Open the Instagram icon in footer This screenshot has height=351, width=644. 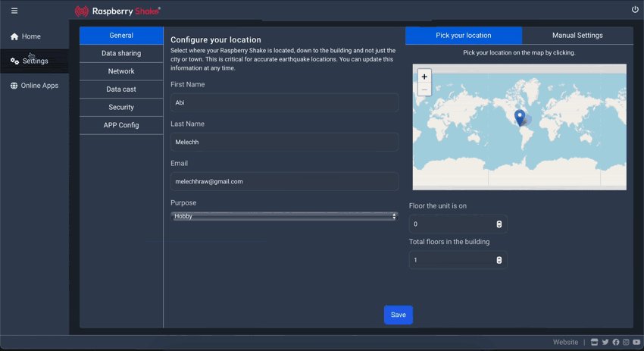626,343
